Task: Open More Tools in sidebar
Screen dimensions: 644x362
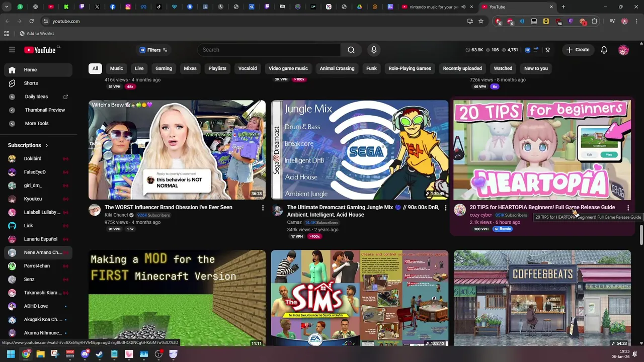Action: pos(38,123)
